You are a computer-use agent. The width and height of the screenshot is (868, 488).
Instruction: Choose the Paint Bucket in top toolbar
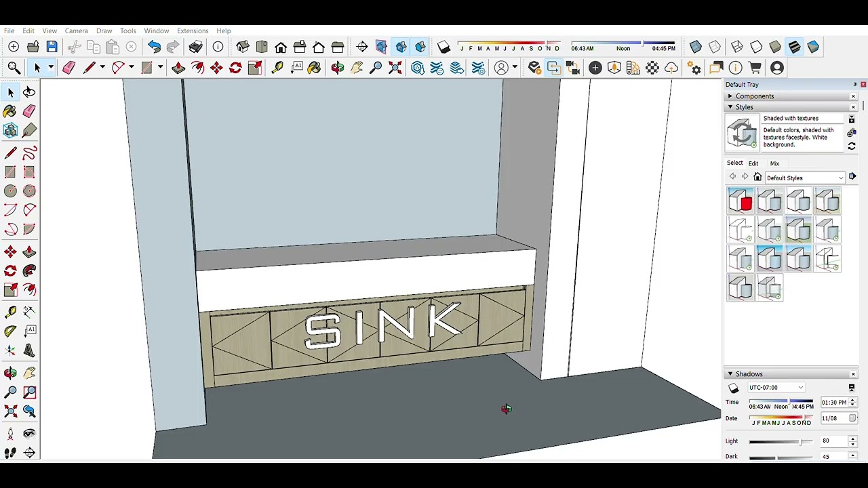click(x=314, y=68)
